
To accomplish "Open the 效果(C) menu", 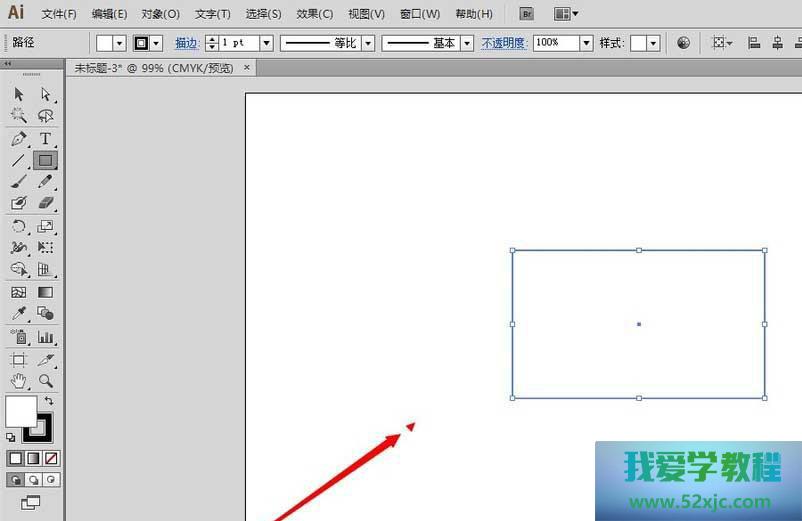I will (x=315, y=14).
